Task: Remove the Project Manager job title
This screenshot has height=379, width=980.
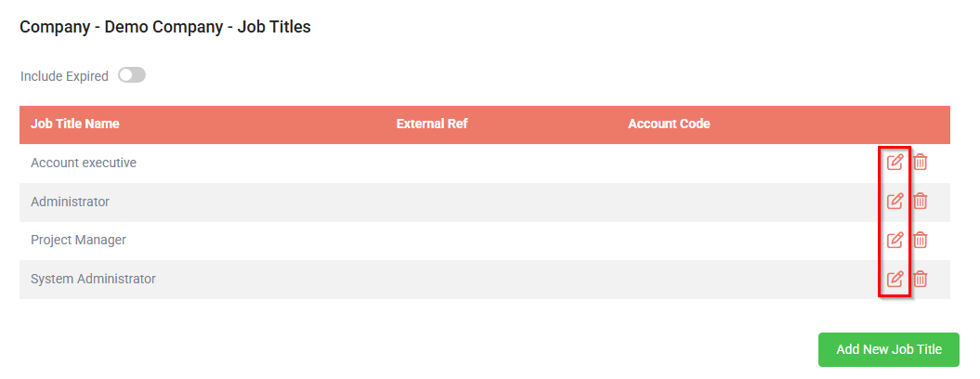Action: [x=920, y=240]
